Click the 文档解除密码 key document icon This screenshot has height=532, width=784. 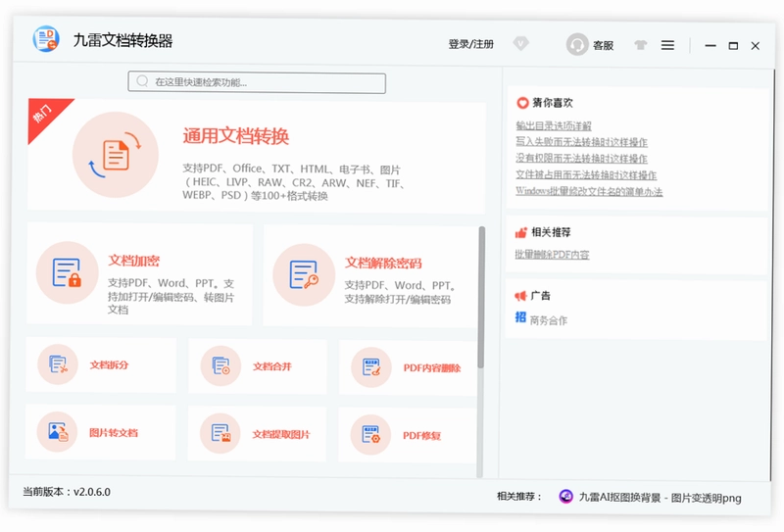[x=304, y=275]
